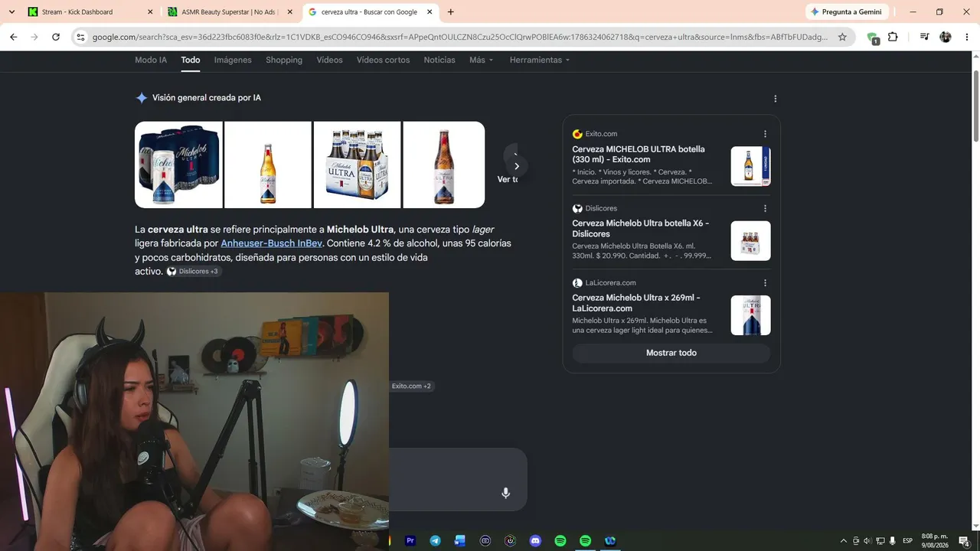
Task: Click the Visión general creada por IA heading
Action: (x=207, y=98)
